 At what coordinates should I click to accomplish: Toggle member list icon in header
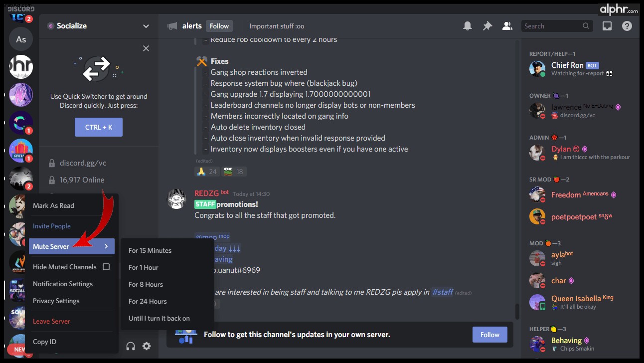coord(507,26)
